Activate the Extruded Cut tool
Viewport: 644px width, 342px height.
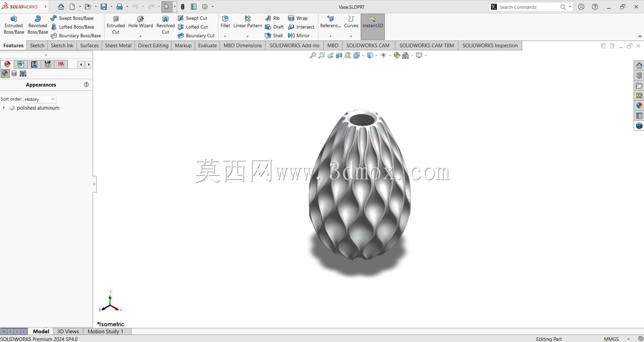116,25
